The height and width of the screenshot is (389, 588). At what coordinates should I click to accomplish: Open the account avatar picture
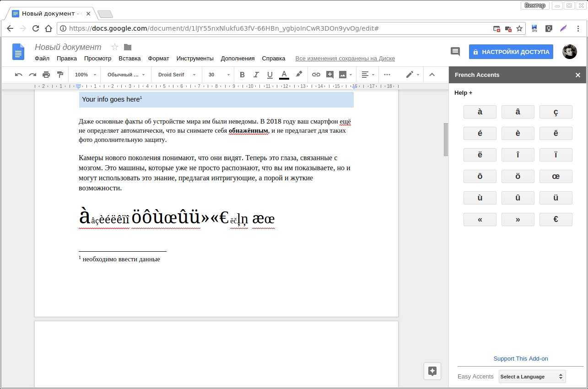[x=570, y=52]
